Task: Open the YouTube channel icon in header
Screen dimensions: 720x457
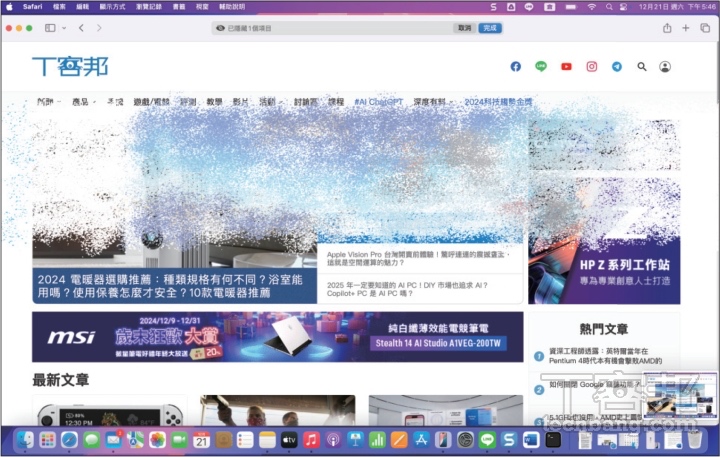Action: click(x=566, y=67)
